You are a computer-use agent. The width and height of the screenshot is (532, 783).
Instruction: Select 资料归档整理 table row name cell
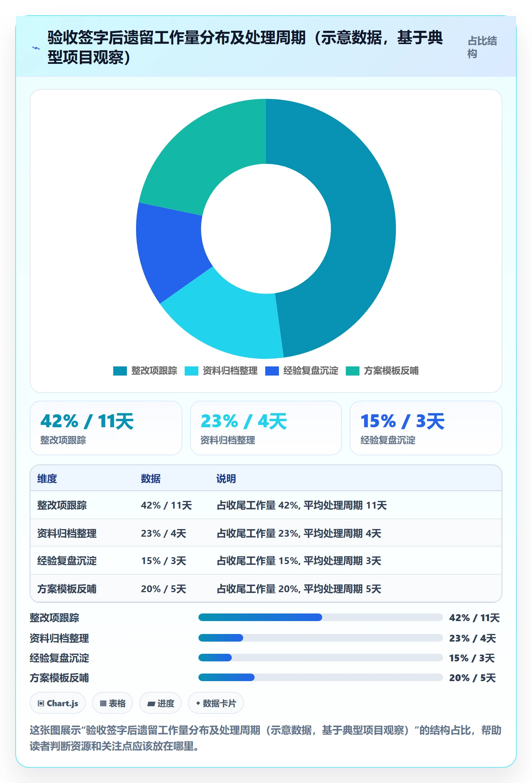click(x=67, y=533)
